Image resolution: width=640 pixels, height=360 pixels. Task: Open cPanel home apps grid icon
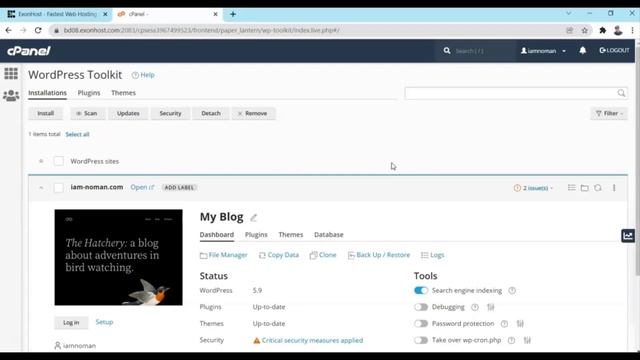(11, 74)
